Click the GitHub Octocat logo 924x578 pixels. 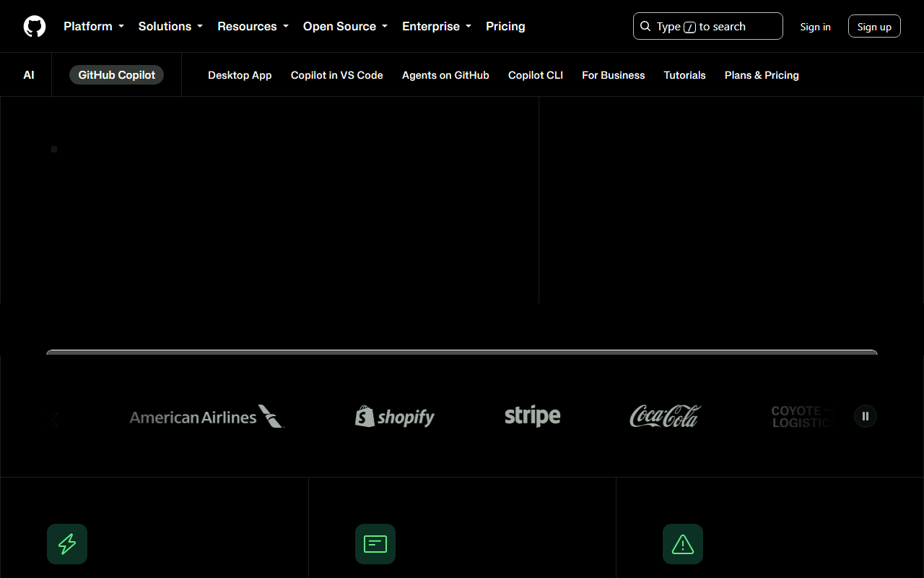[x=35, y=27]
